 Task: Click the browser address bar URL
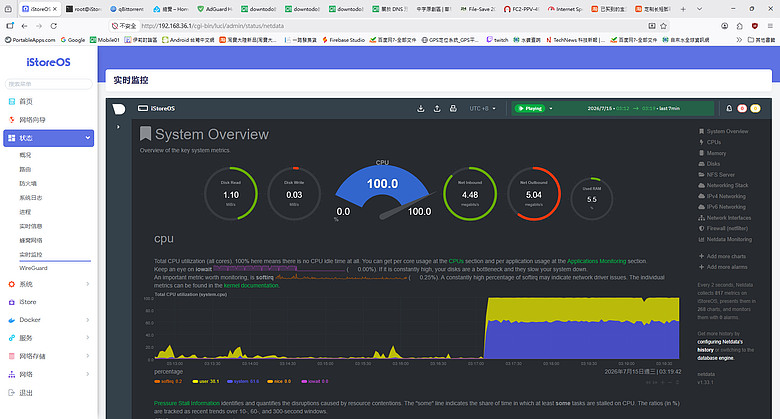[213, 26]
